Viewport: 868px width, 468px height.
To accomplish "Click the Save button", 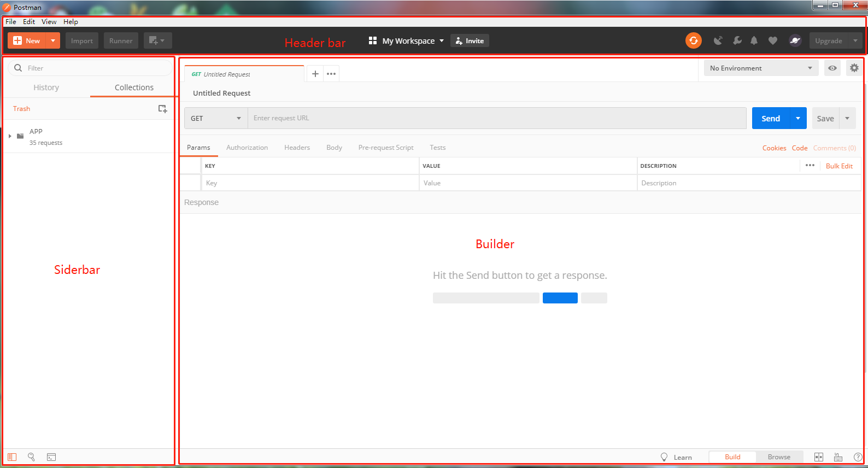I will pos(825,118).
